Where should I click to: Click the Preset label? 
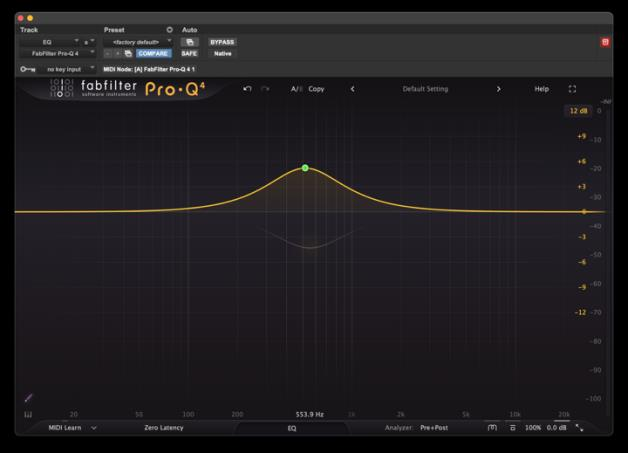[x=114, y=30]
